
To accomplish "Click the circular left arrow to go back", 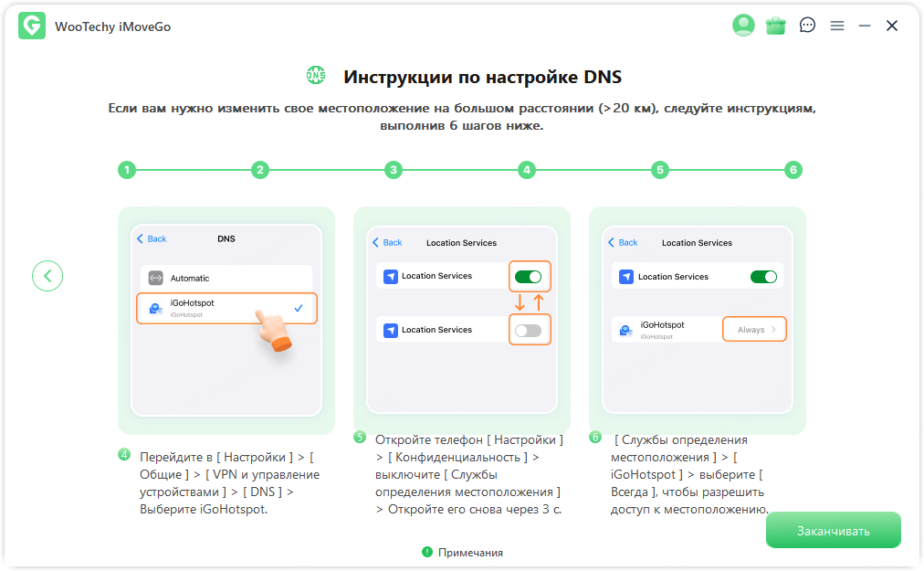I will 47,275.
